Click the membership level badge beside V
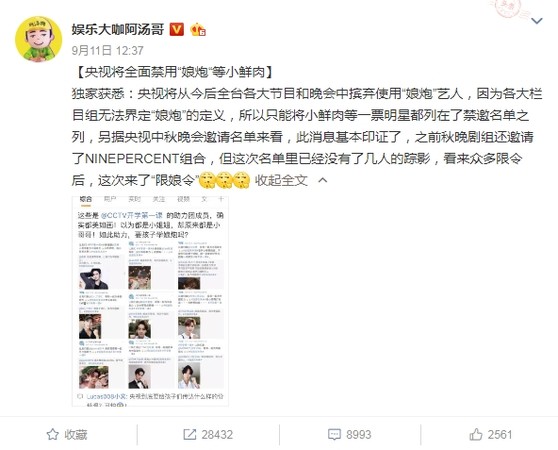 click(198, 30)
